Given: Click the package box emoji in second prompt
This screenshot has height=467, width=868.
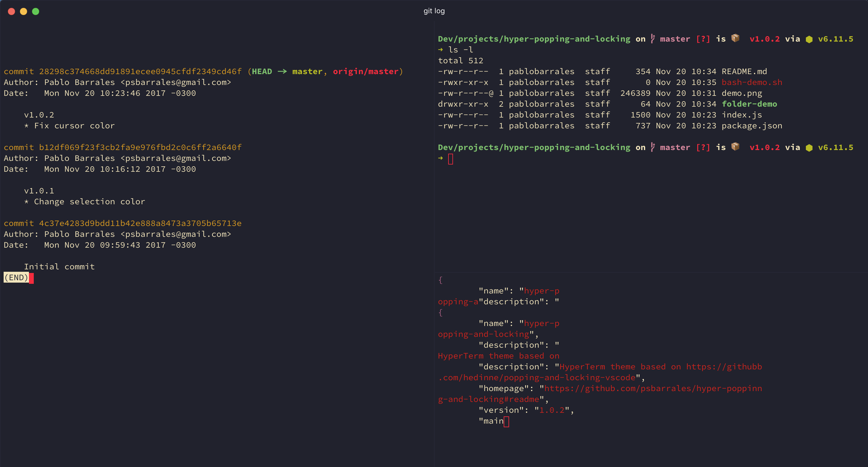Looking at the screenshot, I should pos(735,146).
